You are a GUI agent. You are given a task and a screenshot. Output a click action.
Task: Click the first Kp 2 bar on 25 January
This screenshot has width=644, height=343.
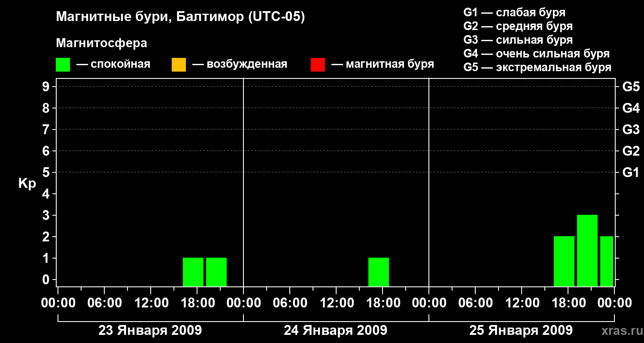tap(564, 261)
